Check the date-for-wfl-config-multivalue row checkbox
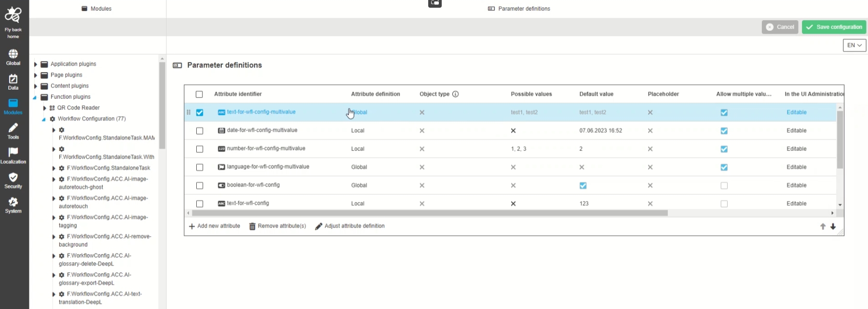 (200, 131)
